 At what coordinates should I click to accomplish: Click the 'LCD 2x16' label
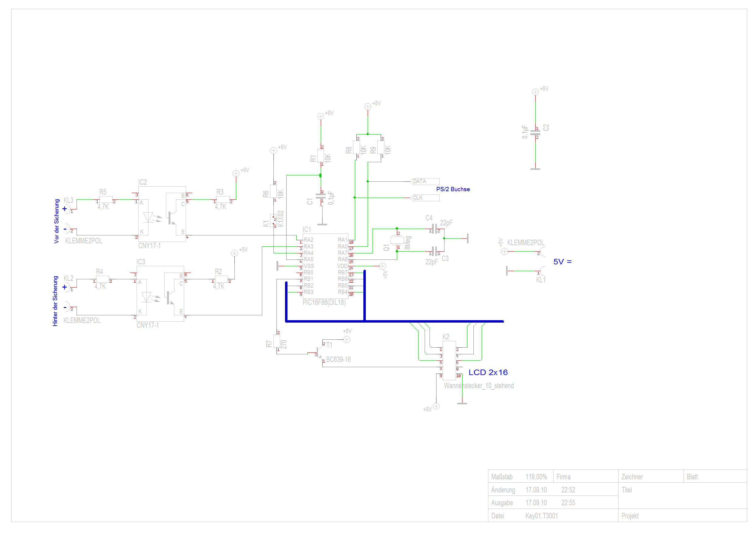point(488,373)
